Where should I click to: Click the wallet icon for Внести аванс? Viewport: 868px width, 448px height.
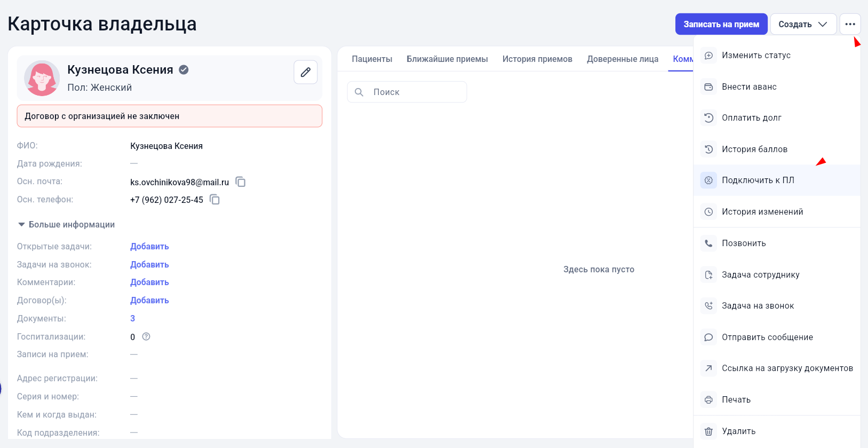[x=708, y=87]
